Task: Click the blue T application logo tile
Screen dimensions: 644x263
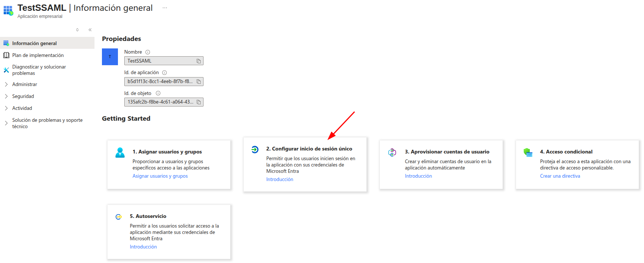Action: [x=110, y=57]
